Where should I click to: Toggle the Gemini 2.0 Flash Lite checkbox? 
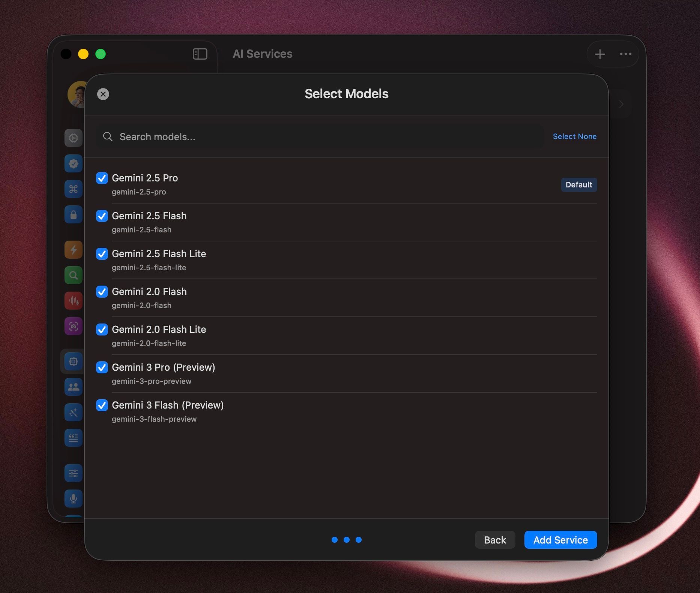[x=102, y=329]
